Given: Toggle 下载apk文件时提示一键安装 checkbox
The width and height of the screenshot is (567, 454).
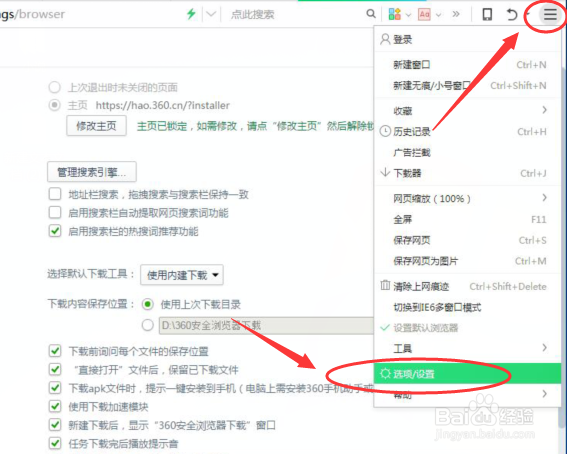Looking at the screenshot, I should pyautogui.click(x=55, y=387).
